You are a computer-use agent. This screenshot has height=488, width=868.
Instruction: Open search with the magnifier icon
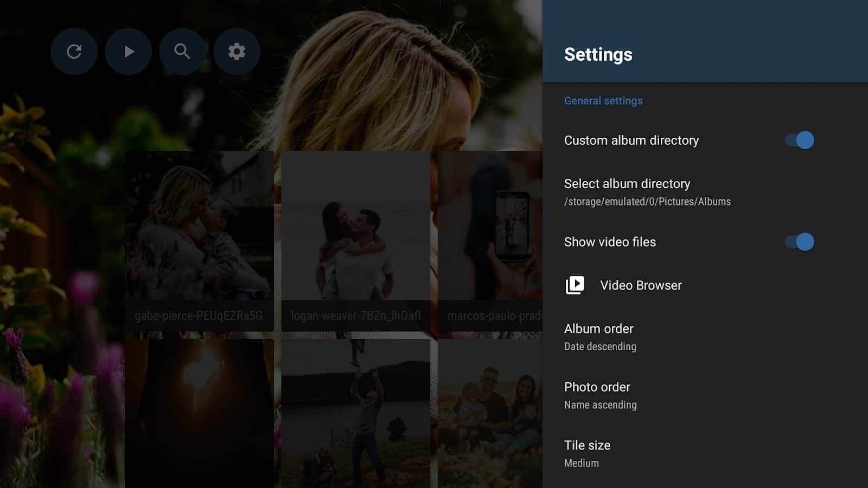(182, 52)
